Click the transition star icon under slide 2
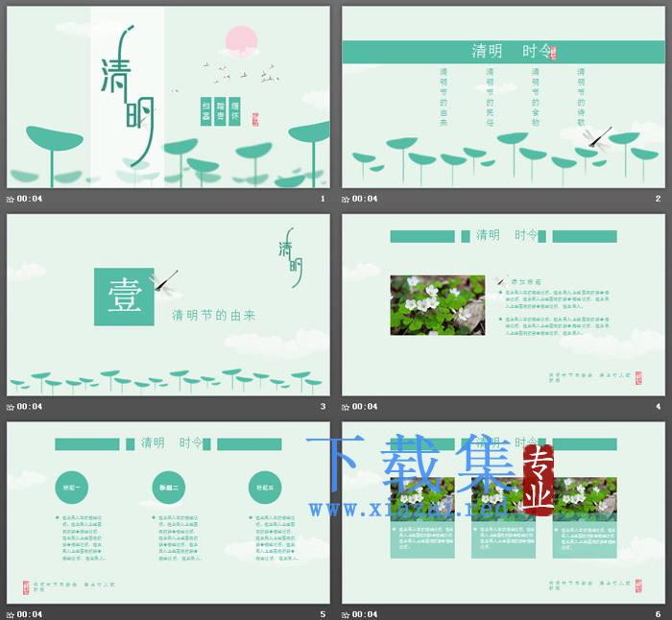 tap(346, 200)
